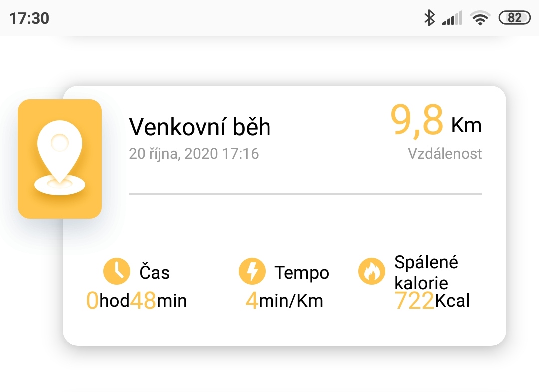Tap the 4min/Km pace value
The image size is (539, 392).
click(x=284, y=301)
